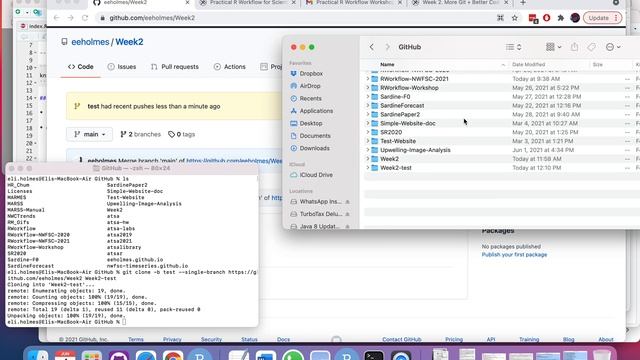Open Finder action ellipsis menu
Screen dimensions: 640x360
click(x=613, y=47)
